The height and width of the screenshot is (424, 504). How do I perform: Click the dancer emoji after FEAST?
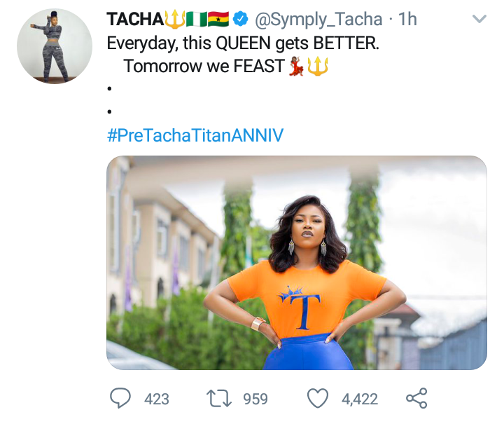(x=296, y=67)
